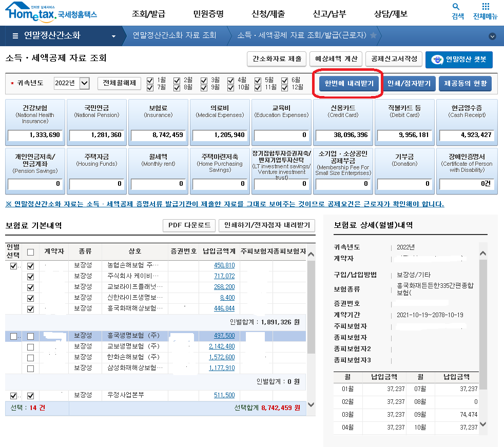
Task: Select the 교육비 Education Expenses tile
Action: pos(281,123)
